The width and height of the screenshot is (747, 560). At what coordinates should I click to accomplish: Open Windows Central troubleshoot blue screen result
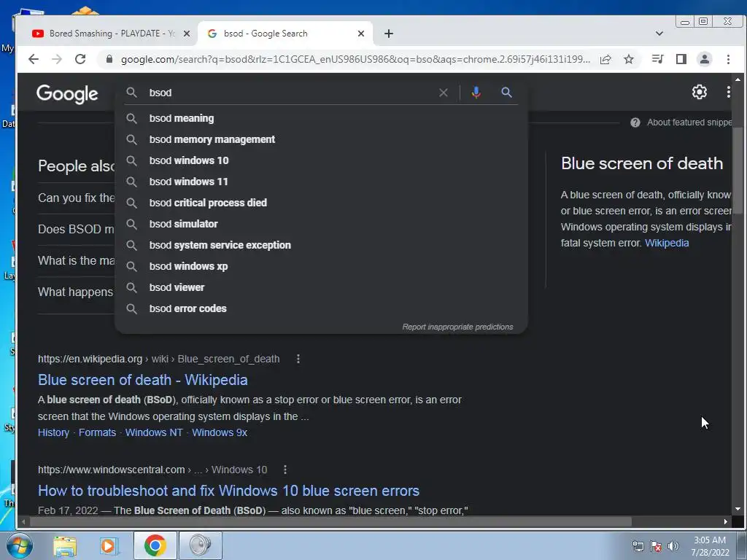click(x=228, y=491)
